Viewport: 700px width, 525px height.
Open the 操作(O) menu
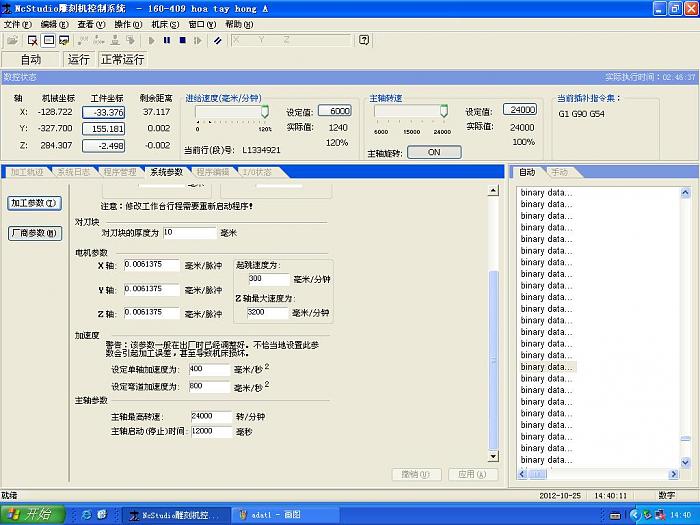(128, 25)
